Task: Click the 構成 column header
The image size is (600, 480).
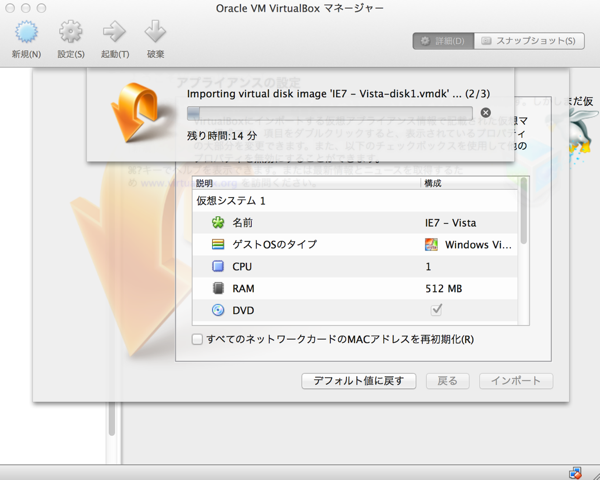Action: point(469,183)
